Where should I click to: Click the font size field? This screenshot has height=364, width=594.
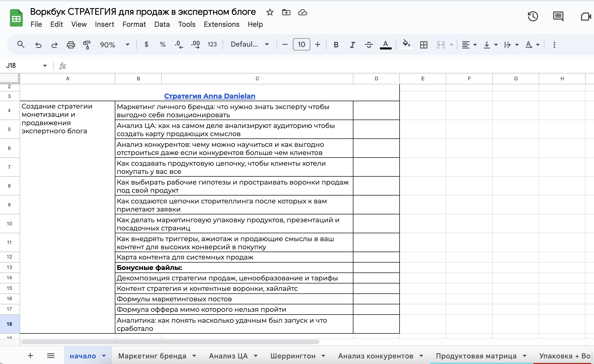pyautogui.click(x=301, y=44)
